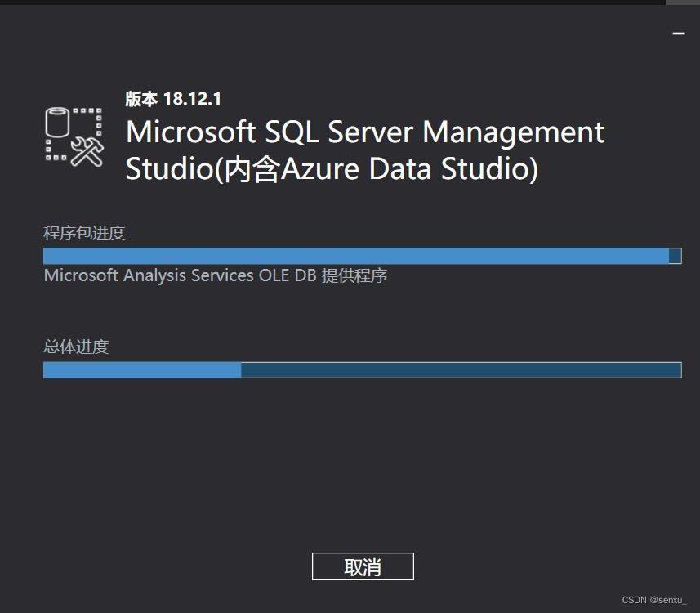
Task: Click the Microsoft SQL Server Management title
Action: click(x=365, y=132)
